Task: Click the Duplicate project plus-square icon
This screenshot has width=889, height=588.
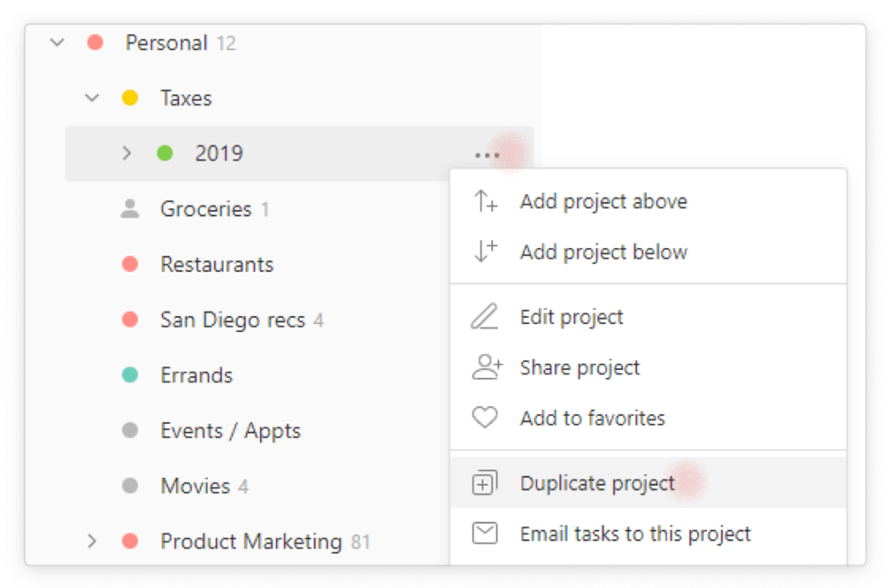Action: pos(484,483)
